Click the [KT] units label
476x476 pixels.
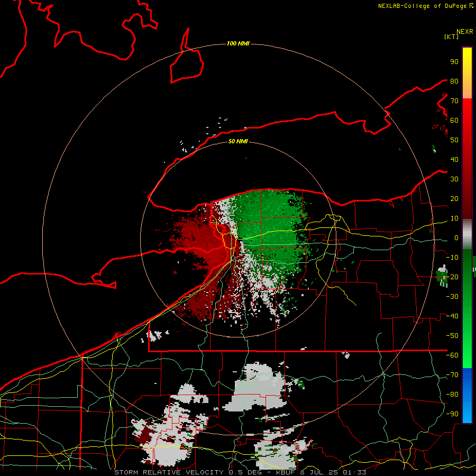click(452, 36)
